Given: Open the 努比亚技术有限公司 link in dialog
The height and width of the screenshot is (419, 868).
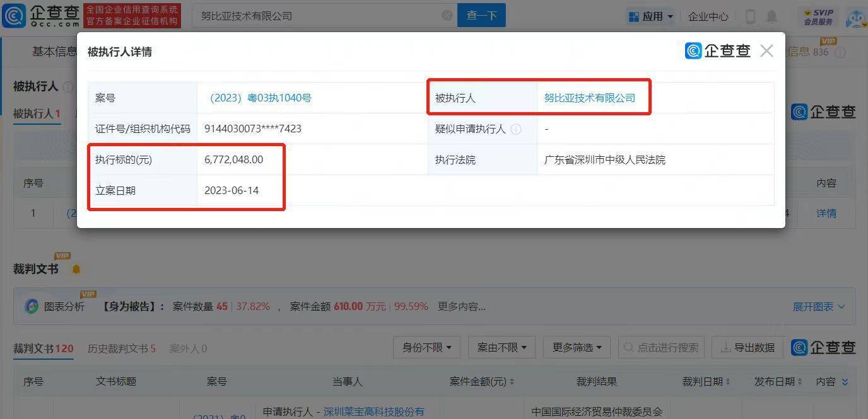Looking at the screenshot, I should 590,98.
